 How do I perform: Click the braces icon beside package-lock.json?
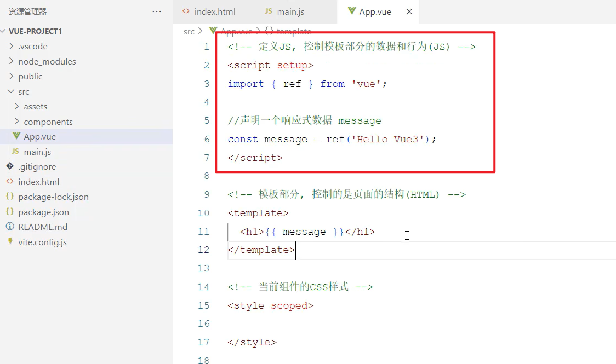pos(10,196)
